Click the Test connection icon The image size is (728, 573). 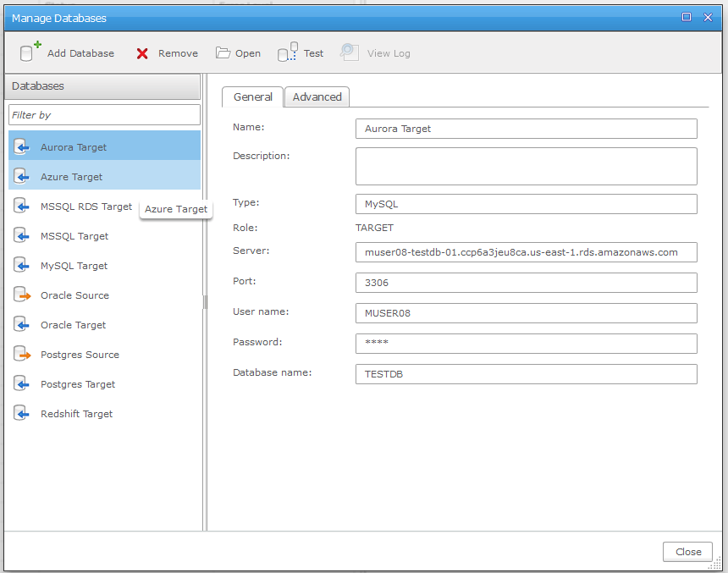pyautogui.click(x=288, y=53)
